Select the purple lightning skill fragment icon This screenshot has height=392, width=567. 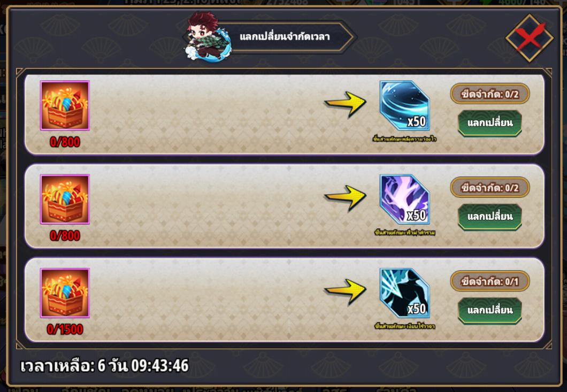click(404, 199)
